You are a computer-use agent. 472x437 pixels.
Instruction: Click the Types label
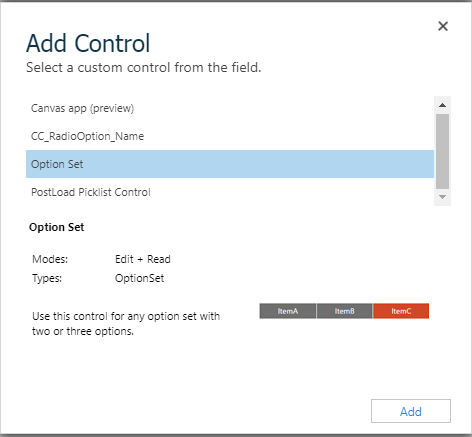point(47,278)
